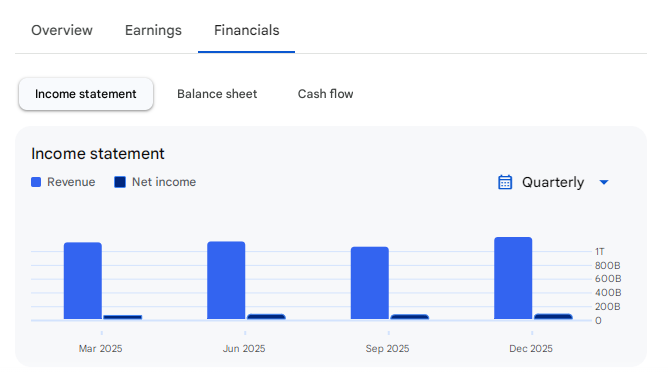
Task: View the Balance sheet section
Action: (x=217, y=94)
